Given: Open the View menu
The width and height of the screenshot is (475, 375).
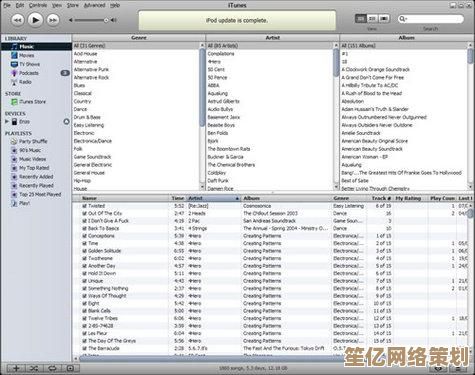Looking at the screenshot, I should pyautogui.click(x=57, y=5).
